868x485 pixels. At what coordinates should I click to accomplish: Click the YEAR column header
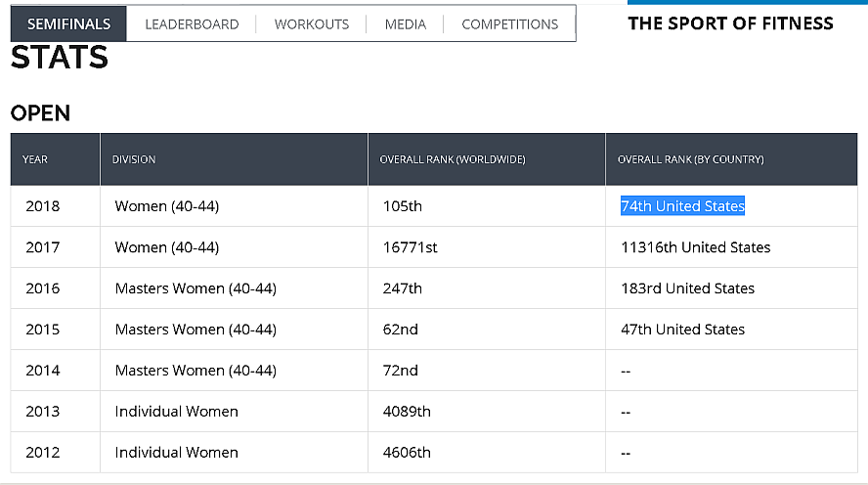coord(56,159)
